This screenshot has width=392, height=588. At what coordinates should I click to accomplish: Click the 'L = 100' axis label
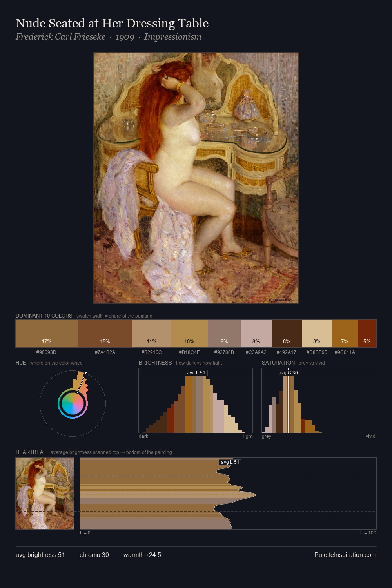[368, 533]
